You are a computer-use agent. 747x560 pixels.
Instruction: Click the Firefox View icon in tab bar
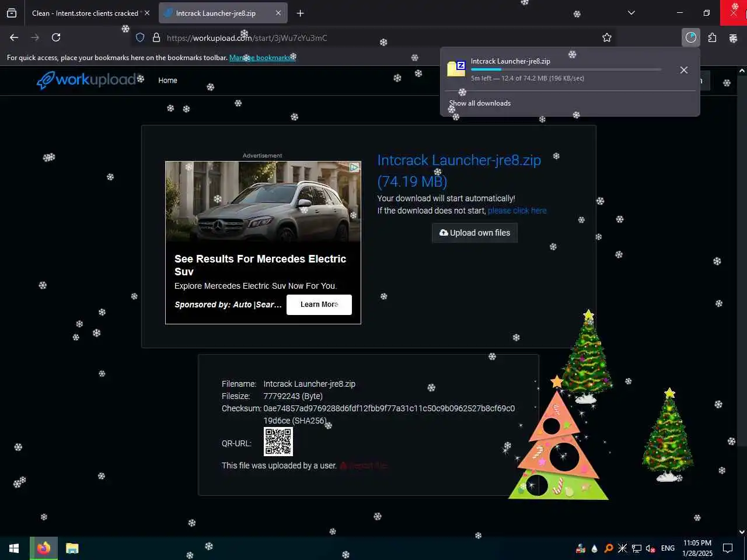pos(12,13)
